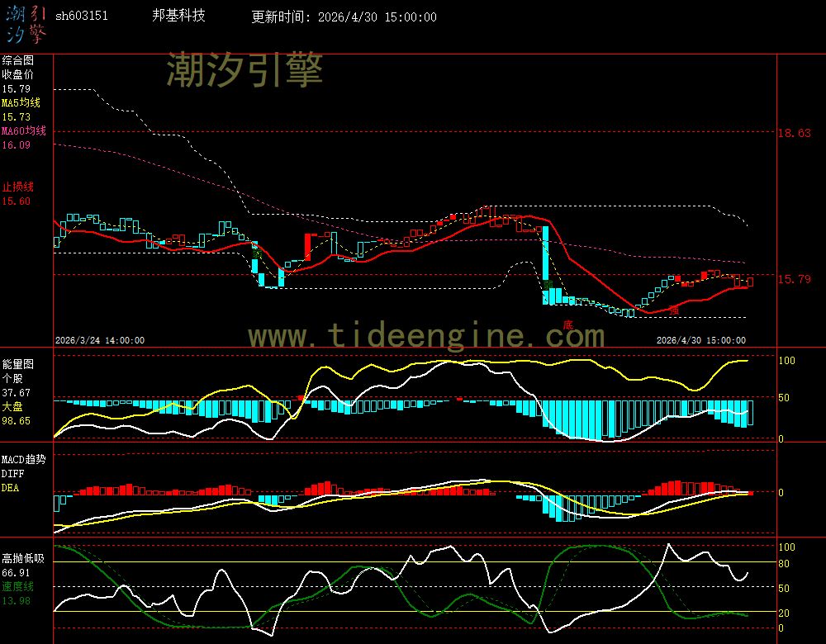
Task: Click the stop-loss value 15.60
Action: click(17, 201)
